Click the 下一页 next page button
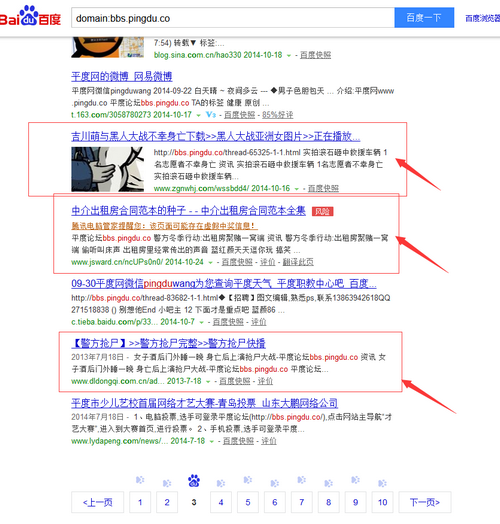The image size is (500, 524). tap(425, 502)
